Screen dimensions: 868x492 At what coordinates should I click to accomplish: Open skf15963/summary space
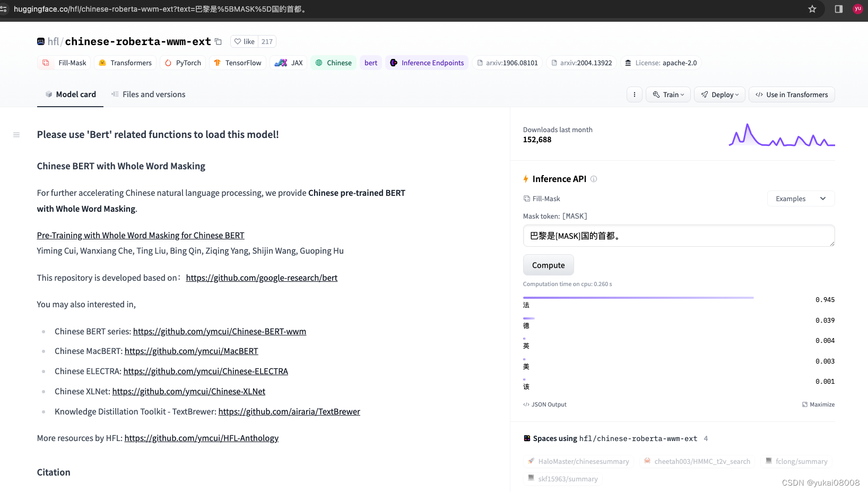point(563,479)
